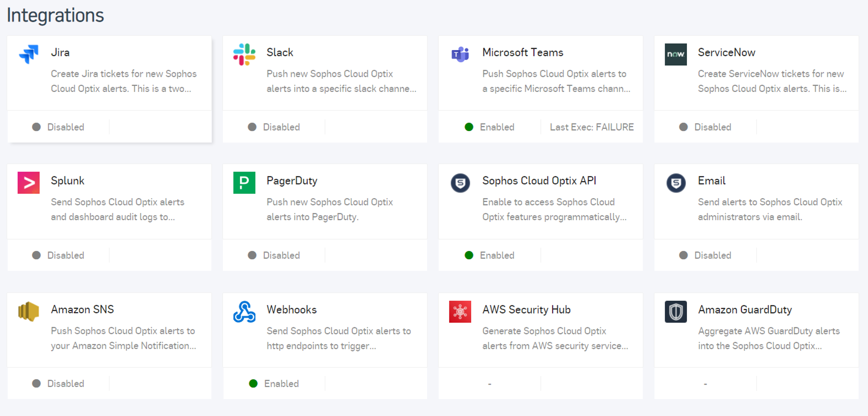868x416 pixels.
Task: Click the Jira Disabled status indicator
Action: click(x=59, y=127)
